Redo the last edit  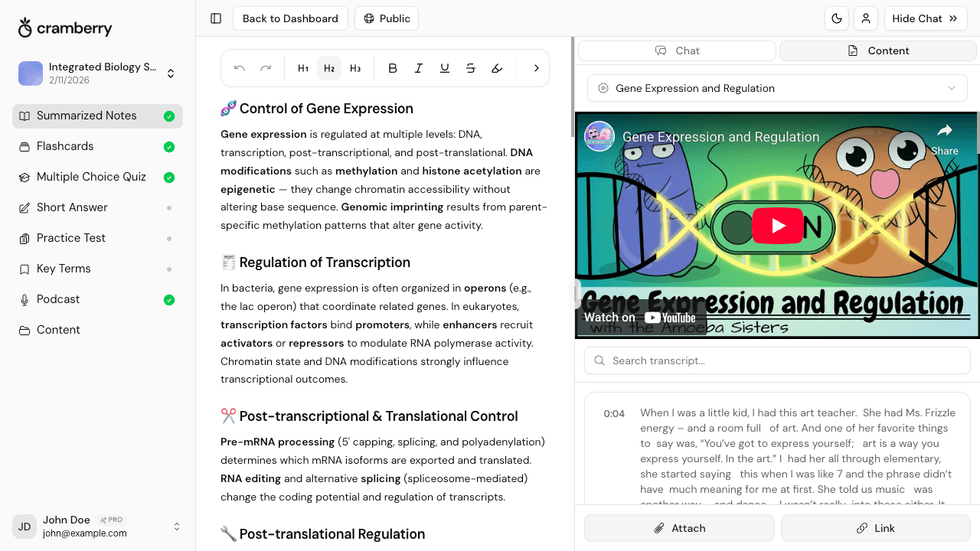pyautogui.click(x=266, y=68)
